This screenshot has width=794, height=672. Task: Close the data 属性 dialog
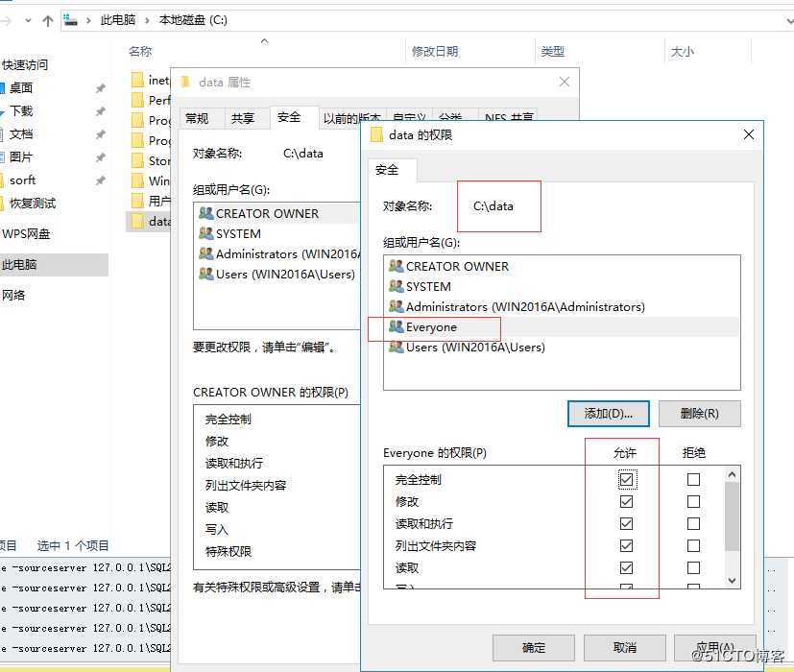[565, 82]
